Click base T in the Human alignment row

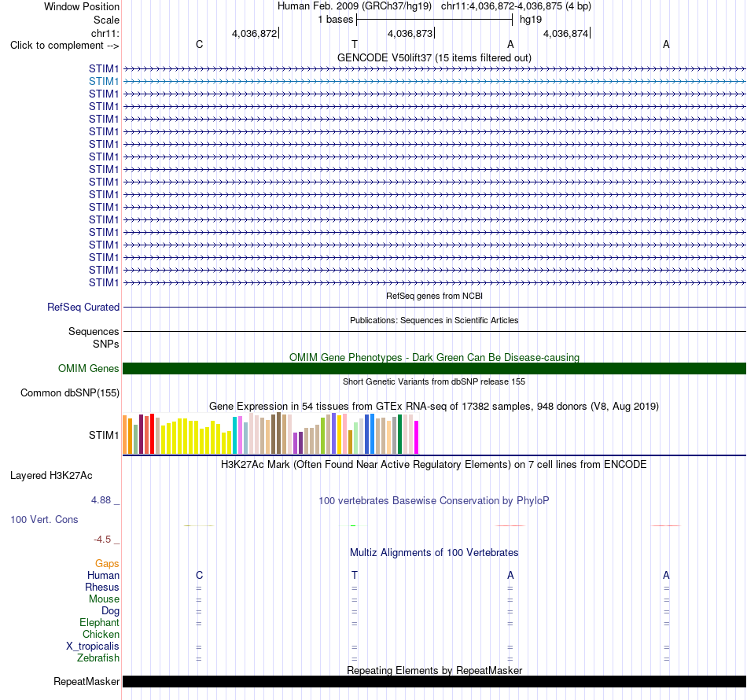(355, 575)
